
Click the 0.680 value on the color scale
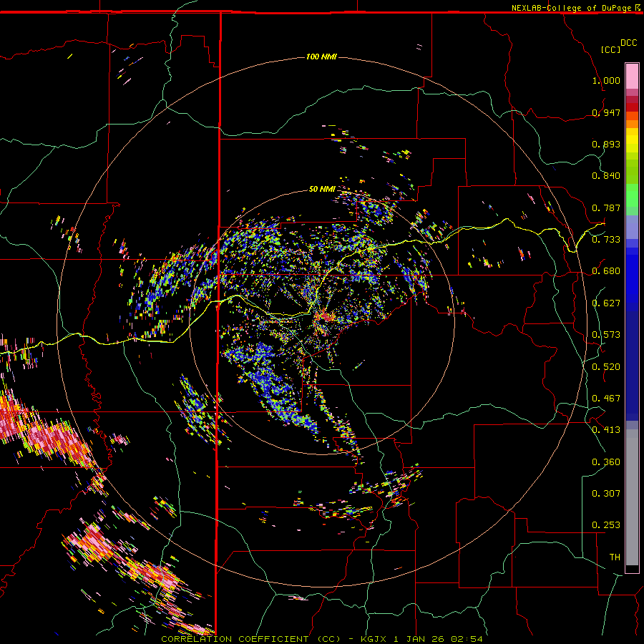point(606,271)
